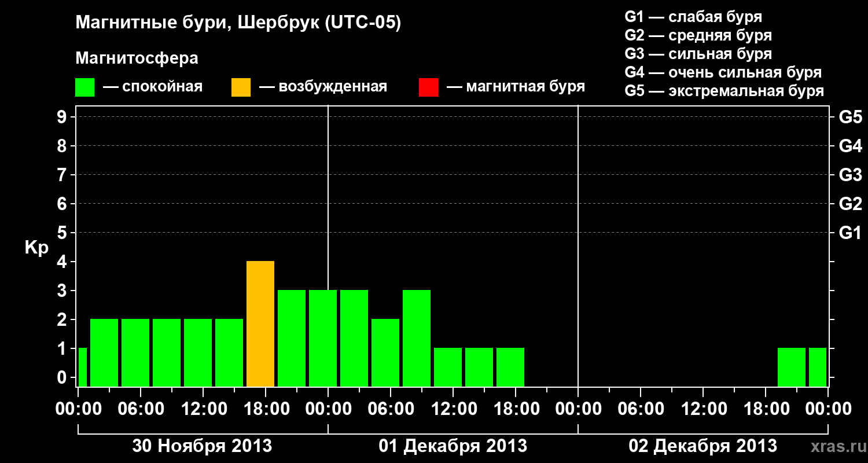Click the 'Kp' axis label
The height and width of the screenshot is (463, 868).
pos(36,248)
